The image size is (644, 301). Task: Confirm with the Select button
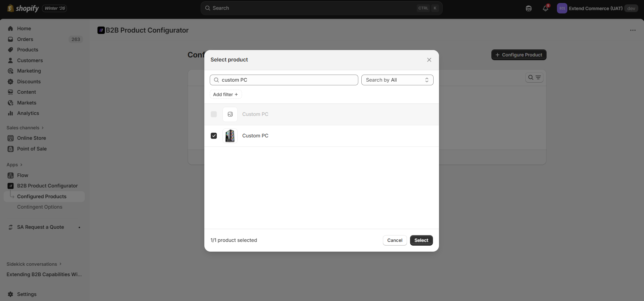pos(421,240)
